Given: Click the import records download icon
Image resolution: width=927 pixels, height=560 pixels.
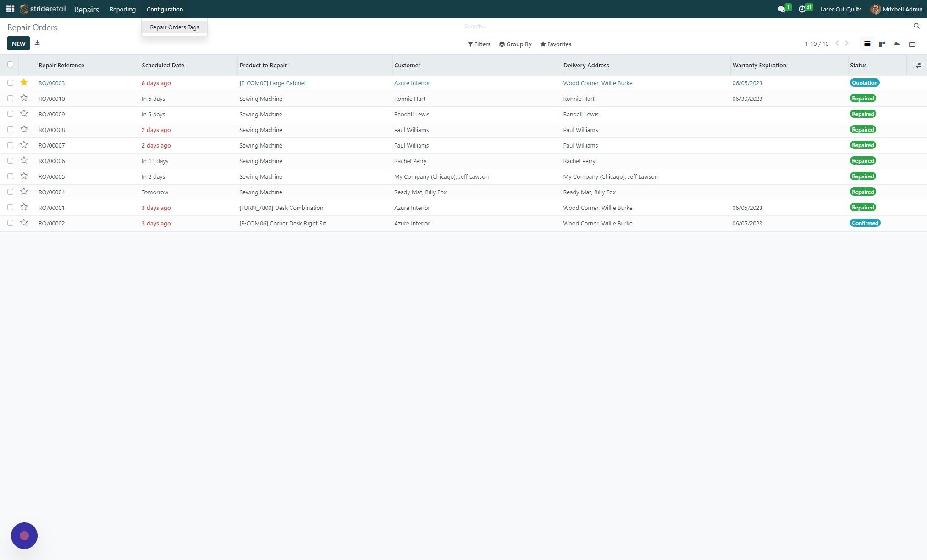Looking at the screenshot, I should coord(38,44).
